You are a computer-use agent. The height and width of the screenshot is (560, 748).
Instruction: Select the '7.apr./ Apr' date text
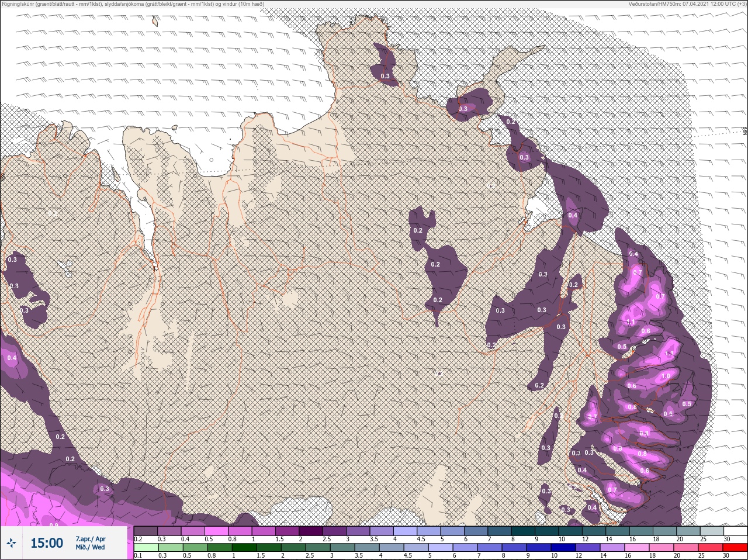tap(91, 538)
